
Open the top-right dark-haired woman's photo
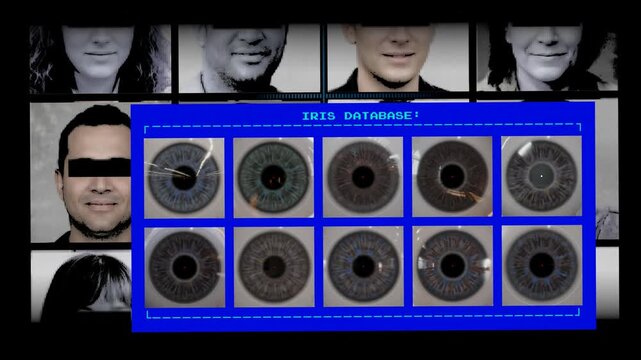pos(547,57)
